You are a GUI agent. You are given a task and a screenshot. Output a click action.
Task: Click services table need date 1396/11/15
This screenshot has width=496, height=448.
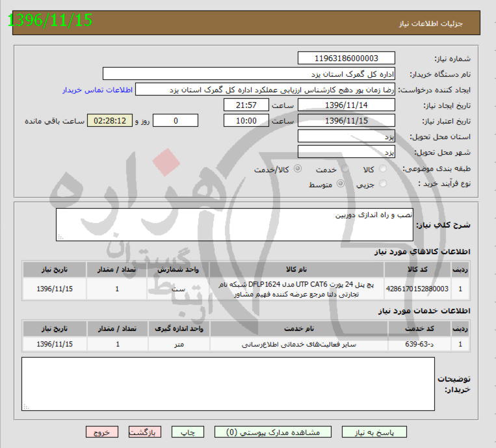click(x=55, y=344)
